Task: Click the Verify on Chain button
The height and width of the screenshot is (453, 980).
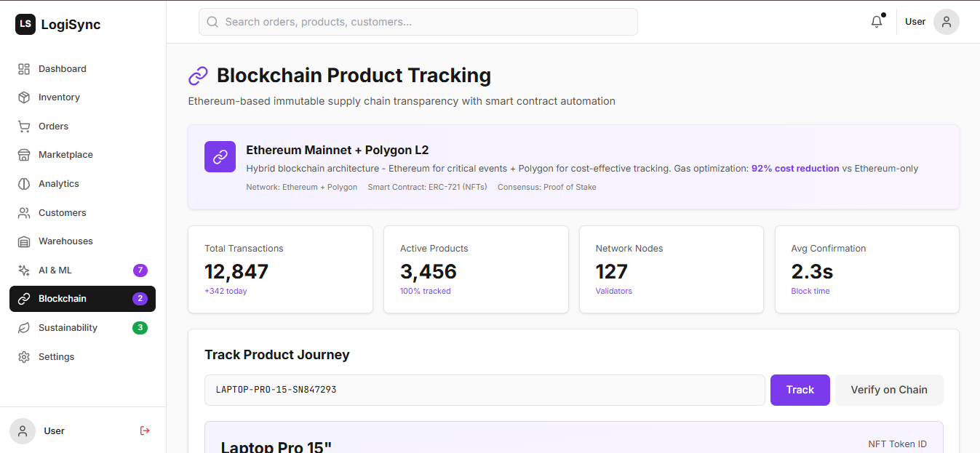Action: click(x=889, y=390)
